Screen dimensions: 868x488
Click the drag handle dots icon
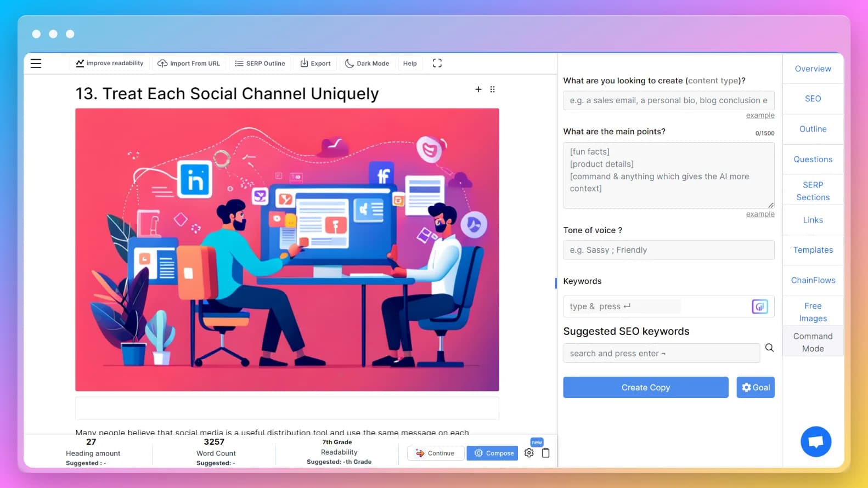coord(492,89)
